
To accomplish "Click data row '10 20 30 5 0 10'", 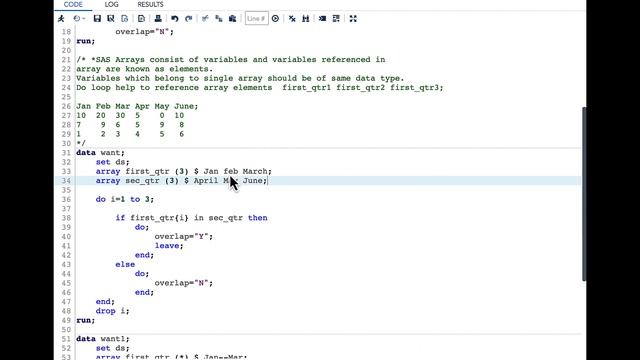I will [x=130, y=116].
